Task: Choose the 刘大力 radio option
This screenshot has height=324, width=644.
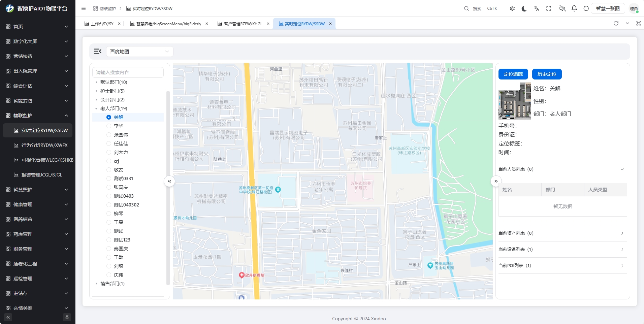Action: pyautogui.click(x=109, y=152)
